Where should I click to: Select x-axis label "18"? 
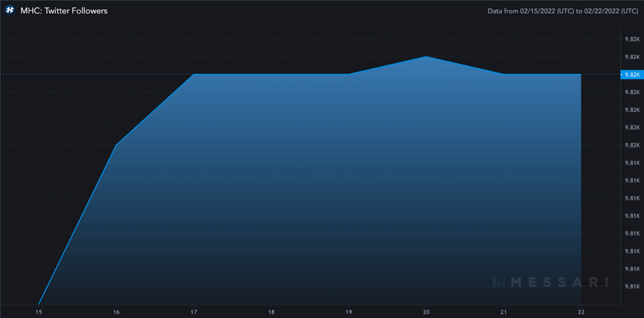coord(271,311)
